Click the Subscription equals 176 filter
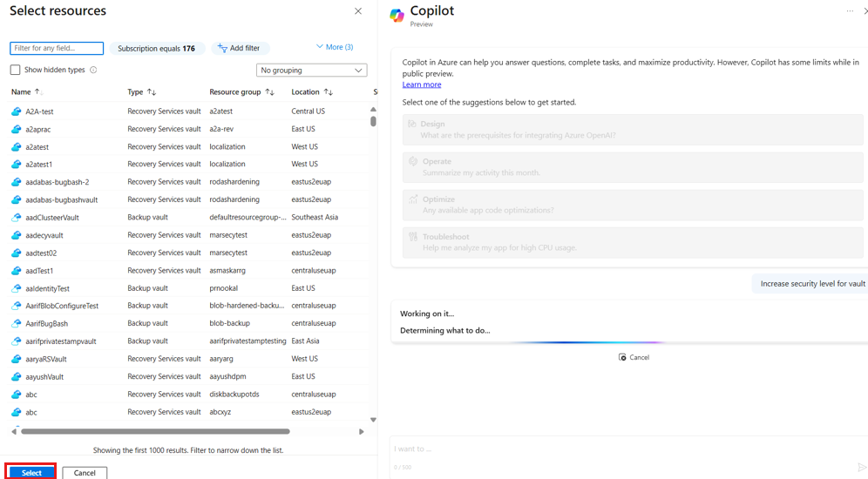Image resolution: width=868 pixels, height=479 pixels. pyautogui.click(x=157, y=49)
